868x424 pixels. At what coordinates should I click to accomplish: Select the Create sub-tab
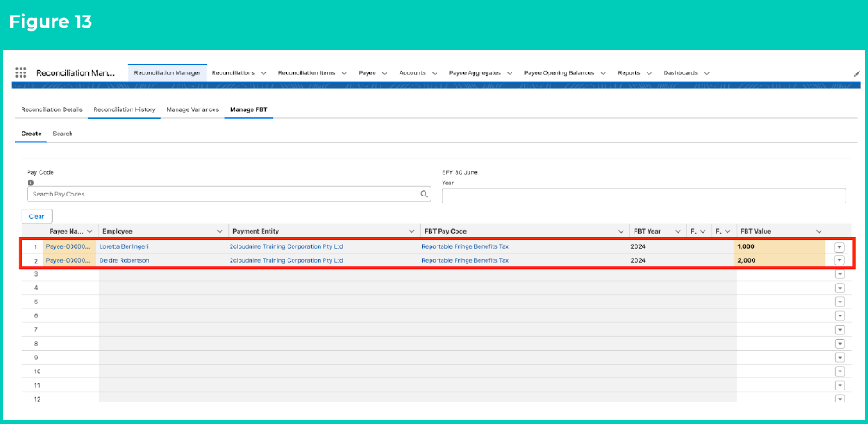[32, 134]
